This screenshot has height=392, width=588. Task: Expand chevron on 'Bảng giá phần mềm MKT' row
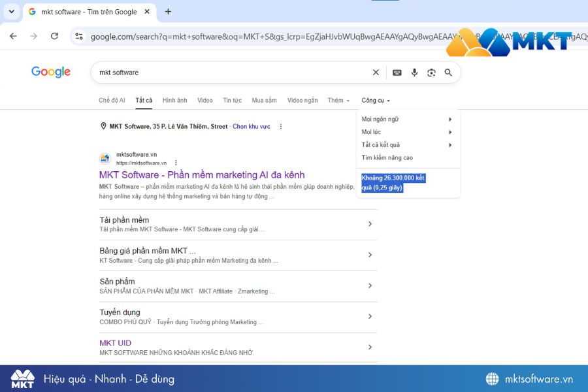tap(370, 255)
